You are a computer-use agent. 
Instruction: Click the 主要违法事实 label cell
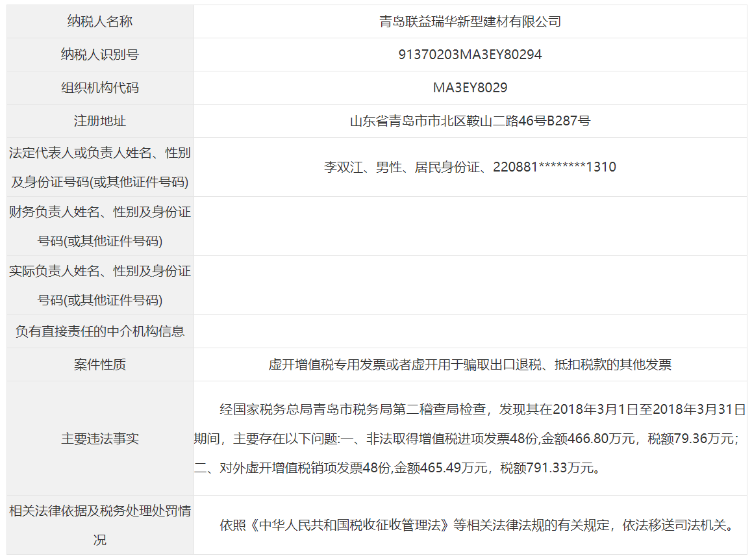click(x=100, y=439)
